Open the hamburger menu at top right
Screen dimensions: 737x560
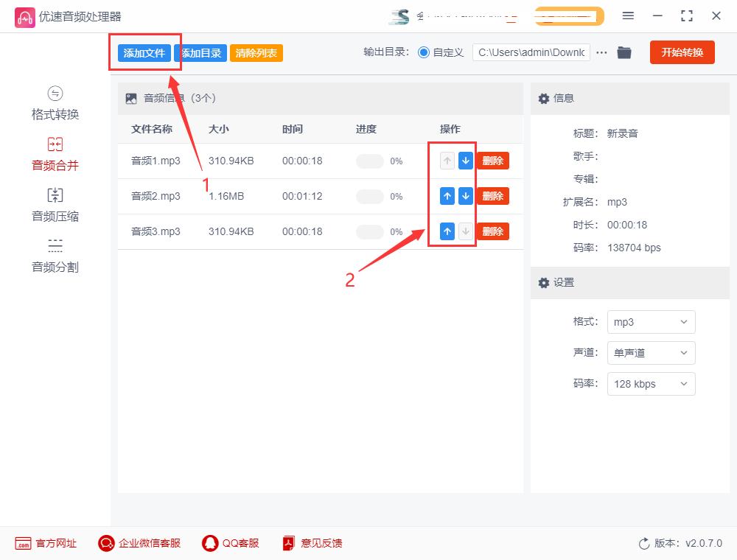(x=629, y=15)
